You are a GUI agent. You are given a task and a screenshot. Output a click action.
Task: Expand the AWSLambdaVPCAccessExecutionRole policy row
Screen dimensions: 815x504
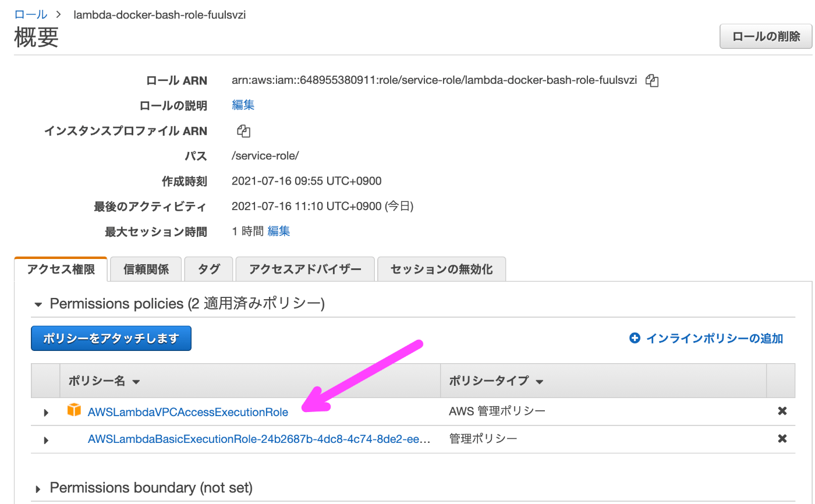46,413
